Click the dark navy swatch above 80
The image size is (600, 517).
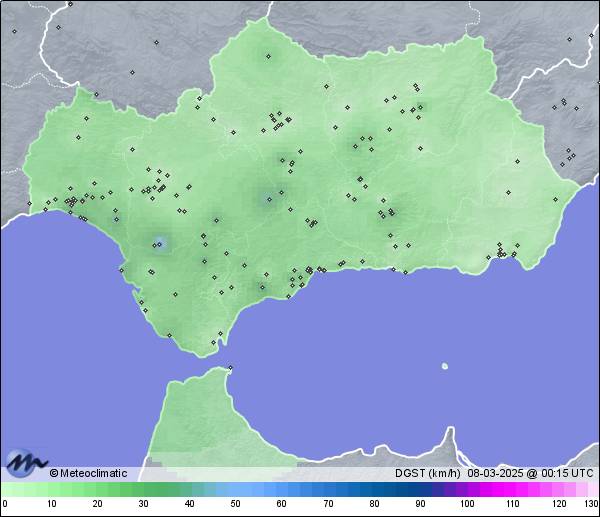click(374, 490)
